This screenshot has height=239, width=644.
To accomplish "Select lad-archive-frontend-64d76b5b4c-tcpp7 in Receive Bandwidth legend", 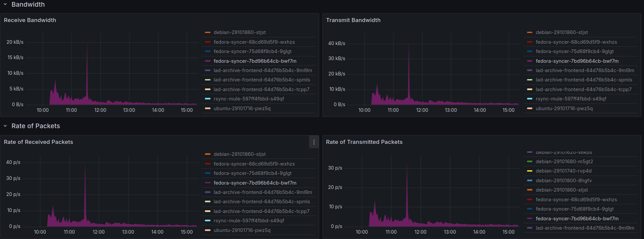I will 261,89.
